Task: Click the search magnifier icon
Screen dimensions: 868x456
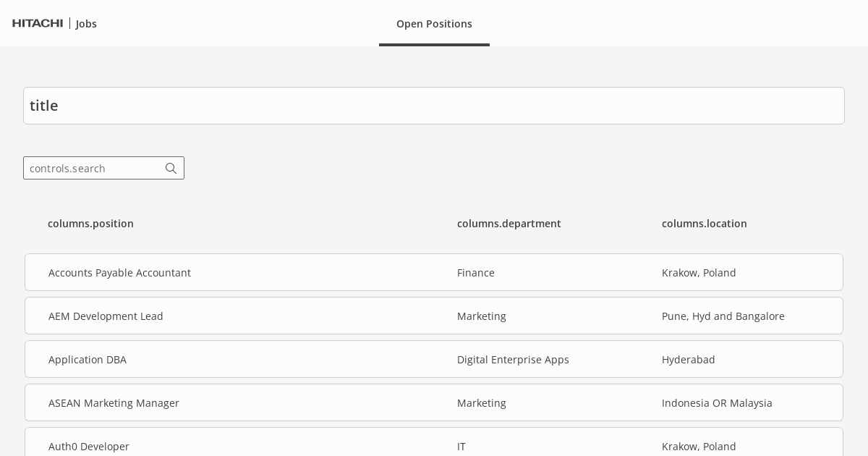Action: (x=171, y=169)
